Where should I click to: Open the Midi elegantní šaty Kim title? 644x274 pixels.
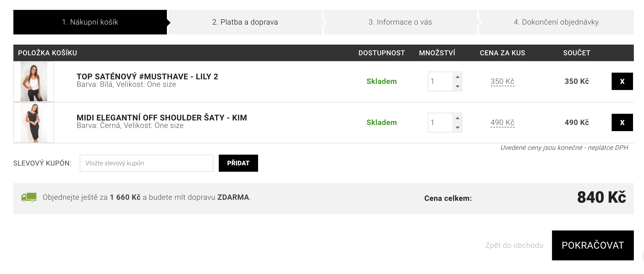tap(162, 118)
